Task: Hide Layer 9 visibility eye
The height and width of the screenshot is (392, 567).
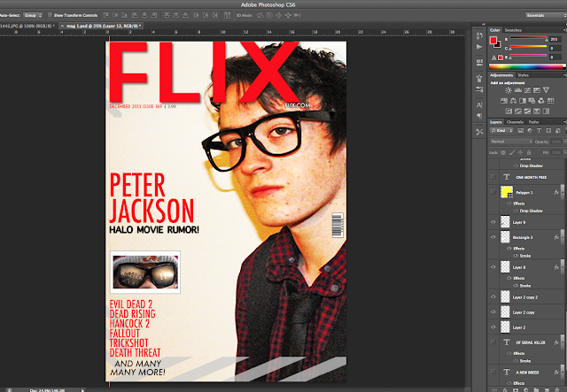Action: coord(493,222)
